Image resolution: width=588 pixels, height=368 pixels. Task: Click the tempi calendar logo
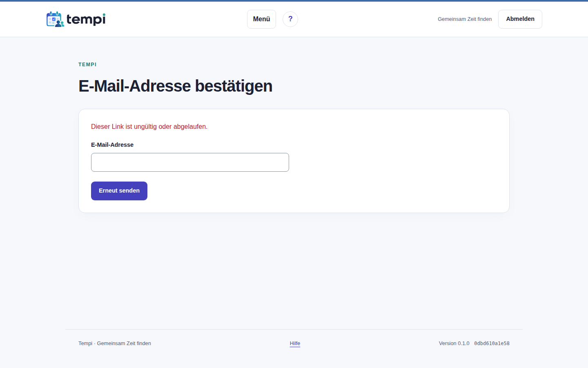tap(76, 19)
